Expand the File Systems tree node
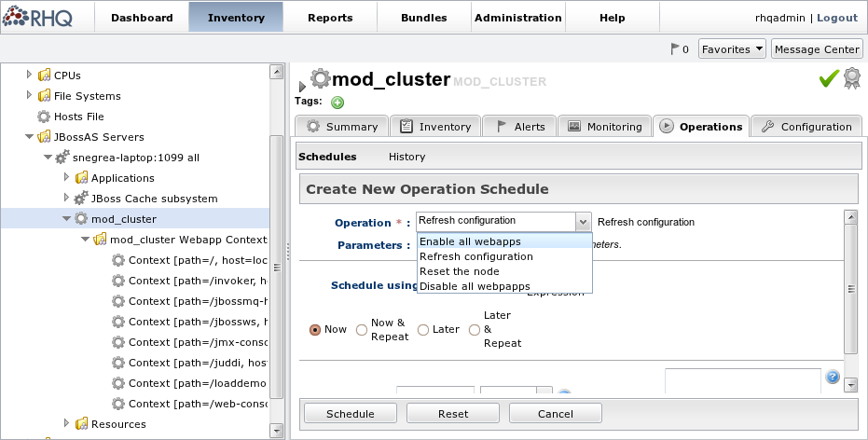The image size is (868, 440). point(29,95)
